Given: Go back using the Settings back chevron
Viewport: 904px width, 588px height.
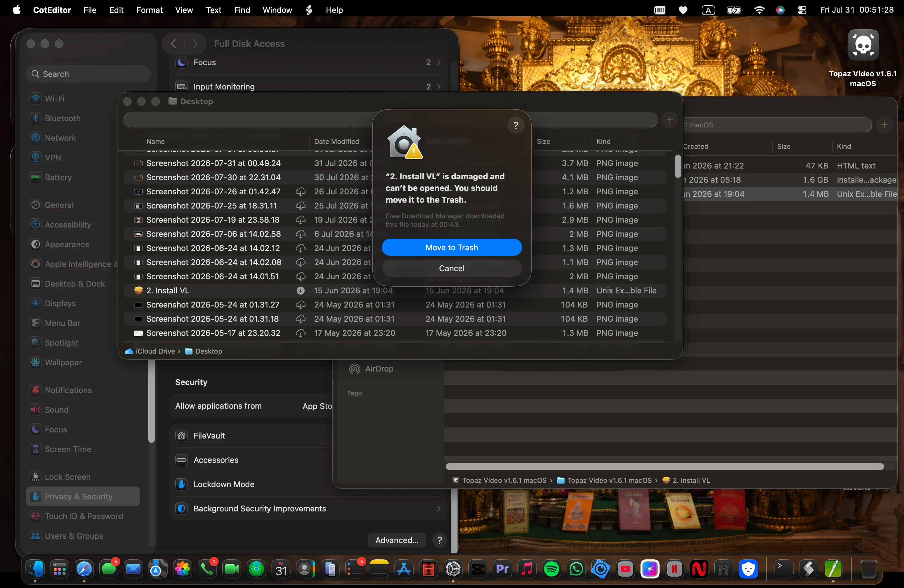Looking at the screenshot, I should (x=173, y=44).
